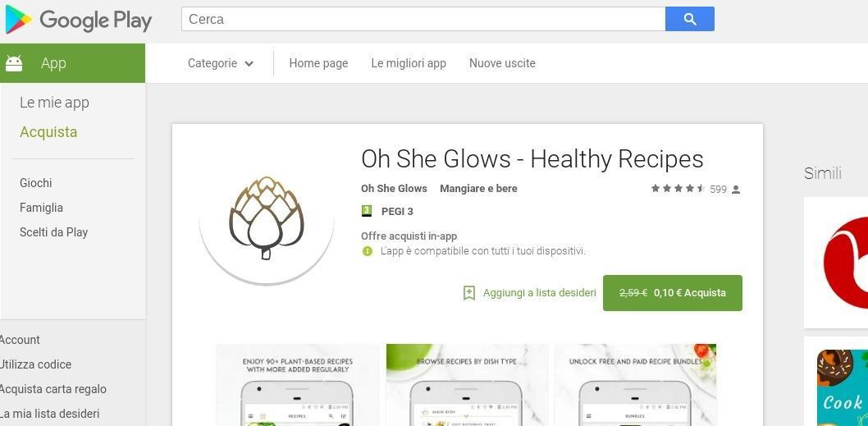Expand the Categorie dropdown

pos(221,63)
